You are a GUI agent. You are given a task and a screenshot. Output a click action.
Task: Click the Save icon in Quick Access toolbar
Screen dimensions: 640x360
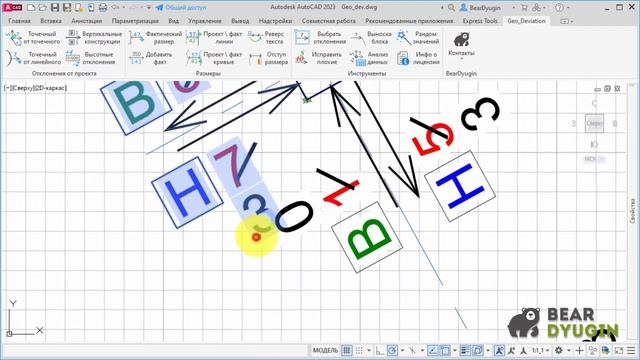tap(55, 7)
